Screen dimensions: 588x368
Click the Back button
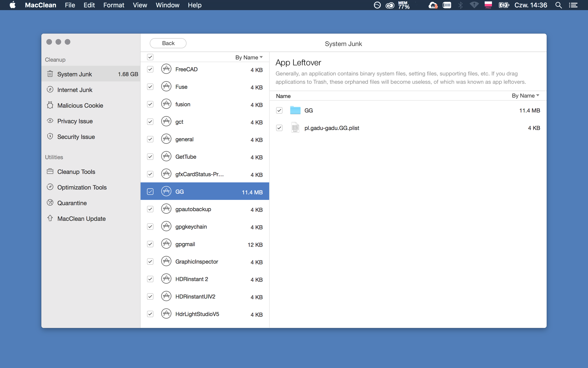[x=168, y=43]
